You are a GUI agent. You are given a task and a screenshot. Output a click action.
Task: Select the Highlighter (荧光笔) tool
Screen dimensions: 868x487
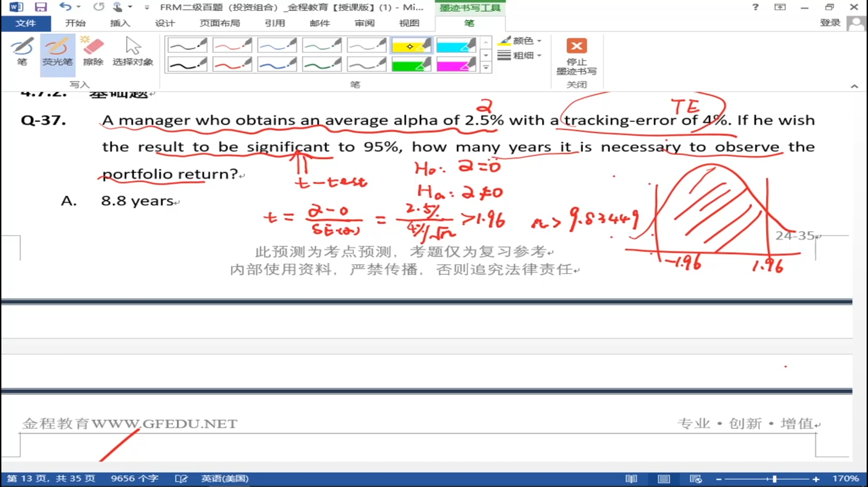[57, 52]
